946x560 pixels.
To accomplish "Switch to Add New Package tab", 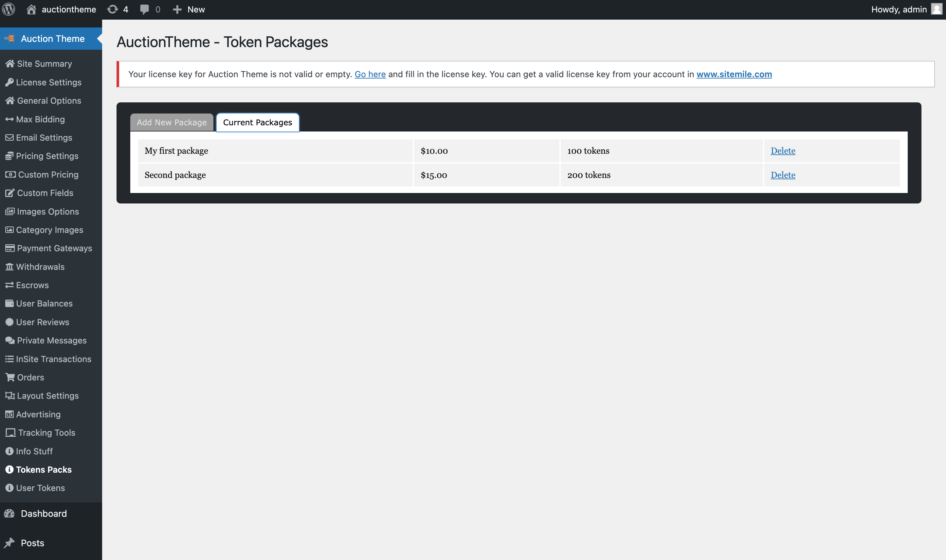I will (x=172, y=122).
